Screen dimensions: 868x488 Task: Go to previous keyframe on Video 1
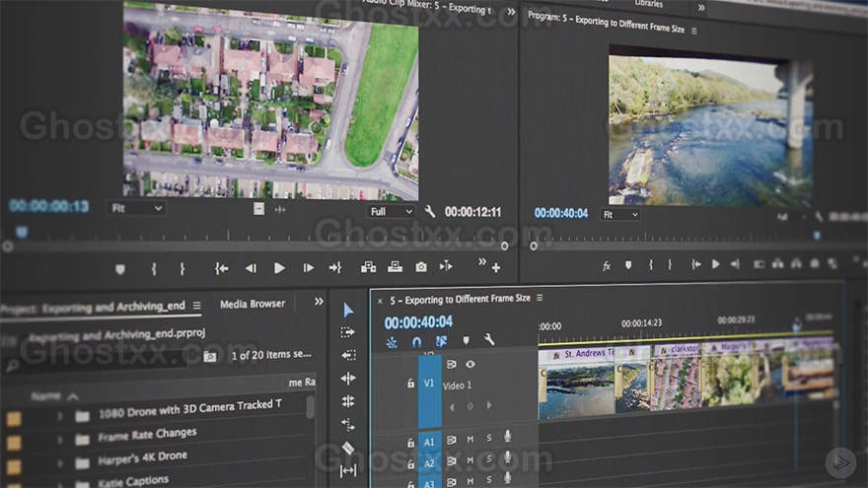(x=452, y=406)
